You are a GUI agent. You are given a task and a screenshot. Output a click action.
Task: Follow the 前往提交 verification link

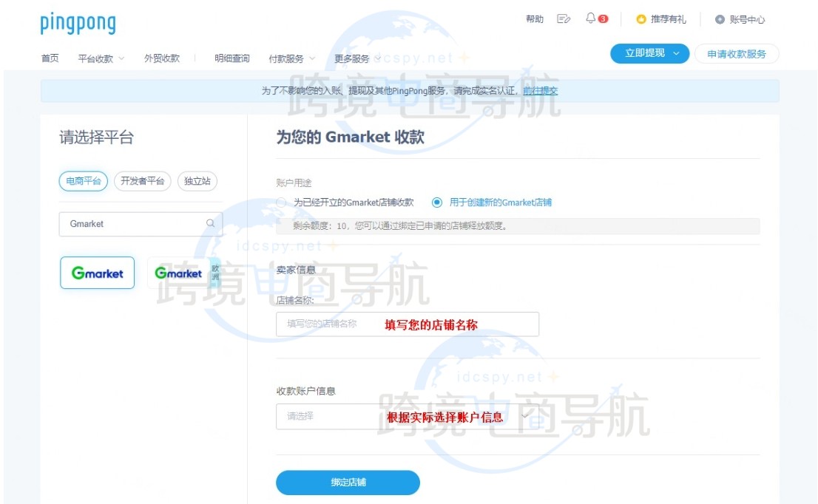click(541, 89)
